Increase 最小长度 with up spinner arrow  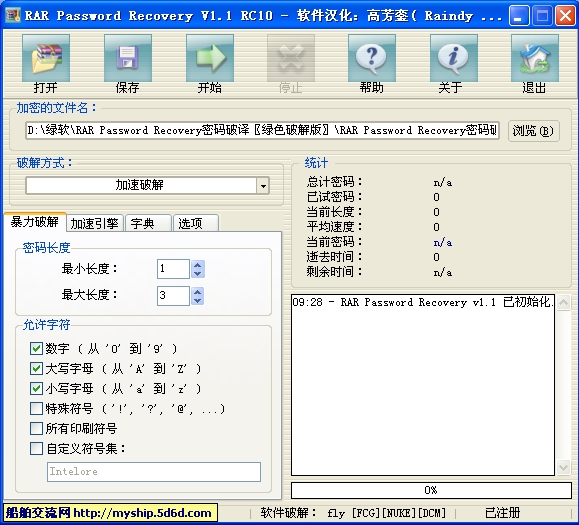(x=198, y=265)
